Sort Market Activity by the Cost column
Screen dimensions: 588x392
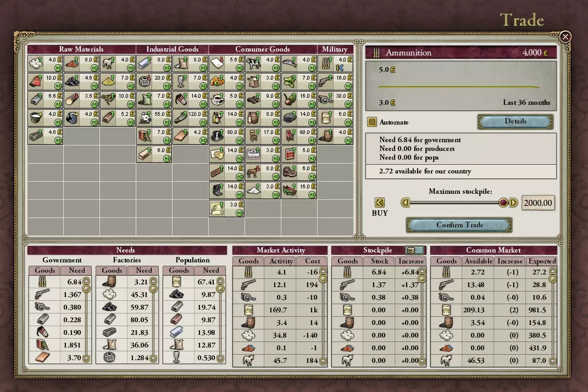point(312,261)
